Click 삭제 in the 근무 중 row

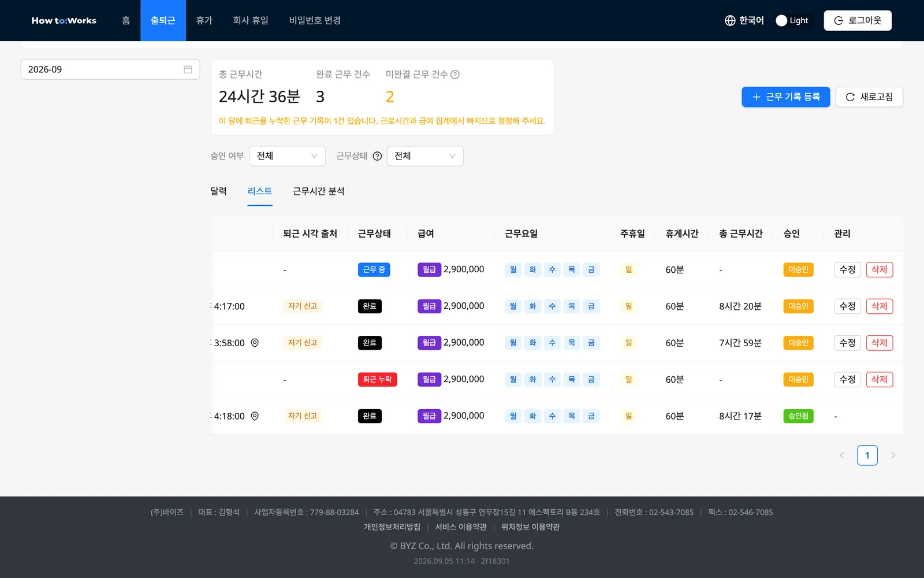pos(880,270)
